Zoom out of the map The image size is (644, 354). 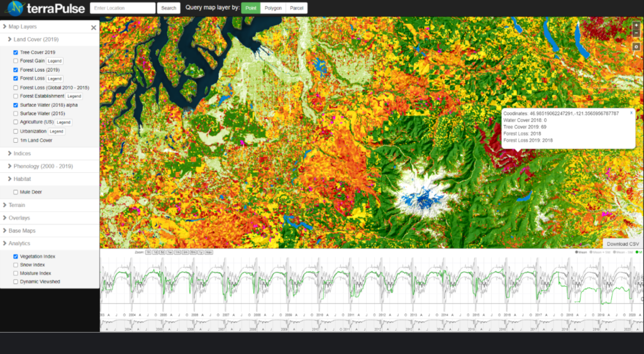pyautogui.click(x=636, y=33)
